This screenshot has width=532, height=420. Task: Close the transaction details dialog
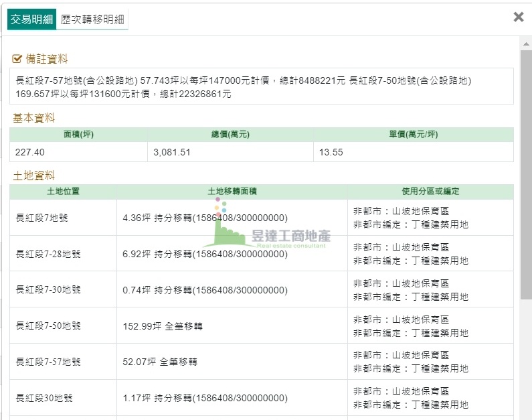click(x=518, y=17)
